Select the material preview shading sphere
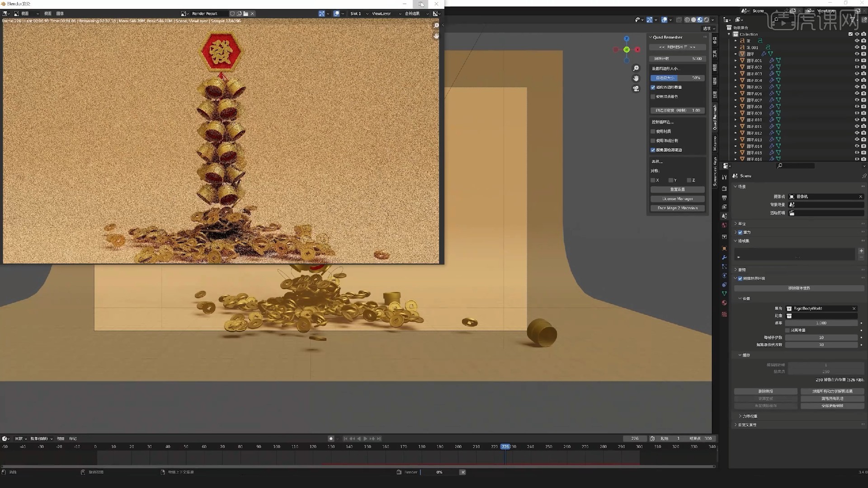 click(700, 20)
